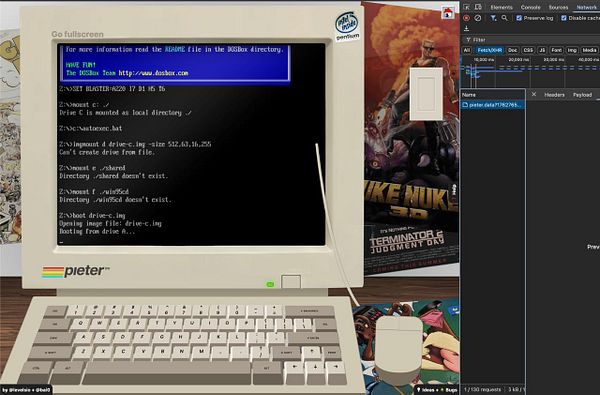Select the pieter.data request row
This screenshot has height=395, width=600.
[493, 104]
